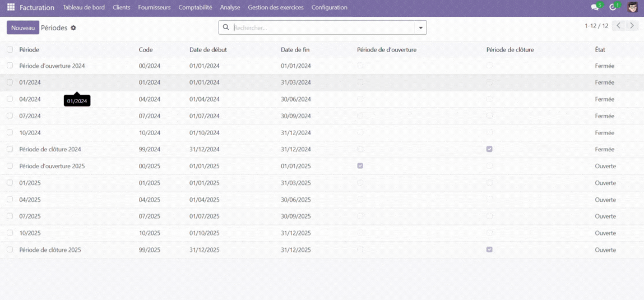Open the Fournisseurs menu
Viewport: 644px width, 300px height.
[x=155, y=7]
